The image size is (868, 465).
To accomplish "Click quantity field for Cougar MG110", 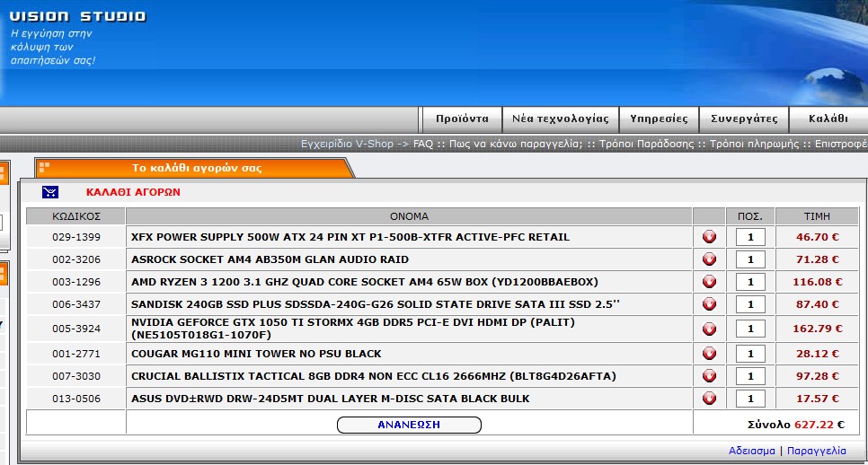I will (750, 354).
